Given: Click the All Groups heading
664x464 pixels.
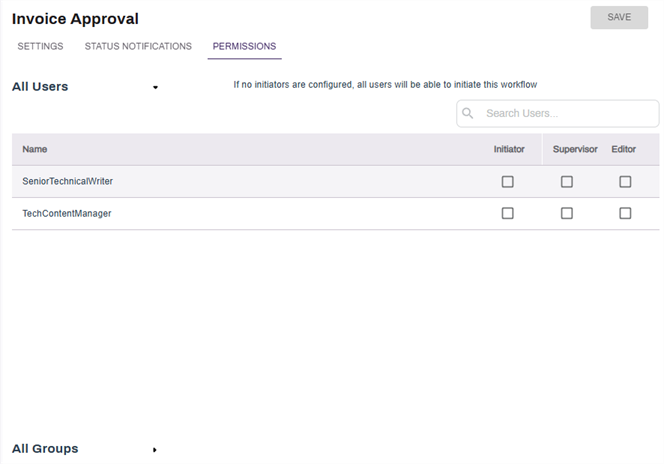Looking at the screenshot, I should [45, 449].
